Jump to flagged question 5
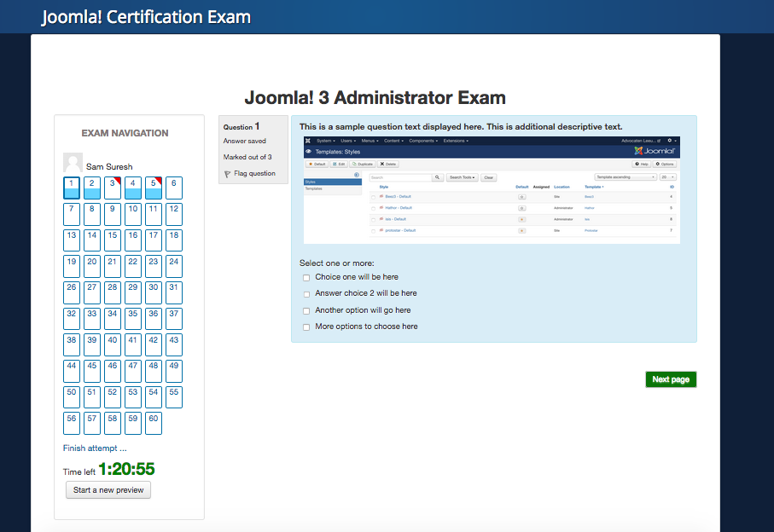Screen dimensions: 774x532 click(x=154, y=188)
